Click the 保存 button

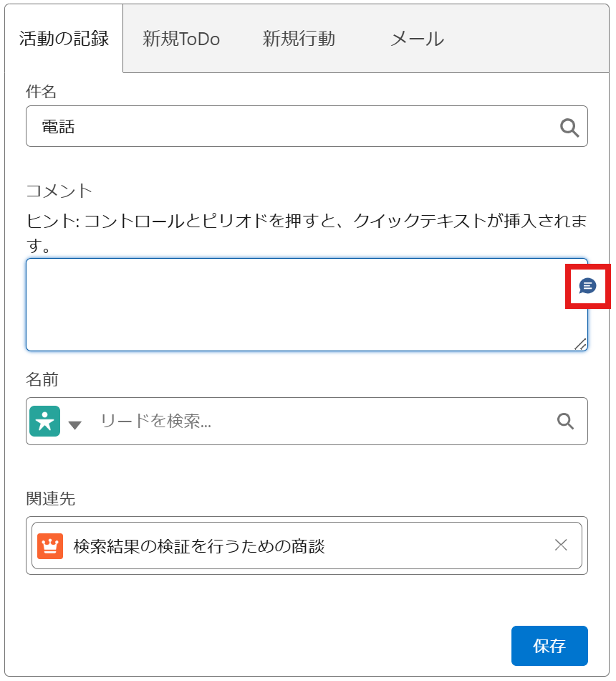(549, 645)
